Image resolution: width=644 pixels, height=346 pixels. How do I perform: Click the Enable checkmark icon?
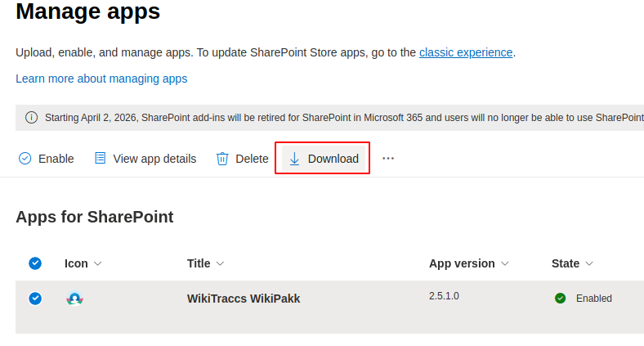pos(25,159)
